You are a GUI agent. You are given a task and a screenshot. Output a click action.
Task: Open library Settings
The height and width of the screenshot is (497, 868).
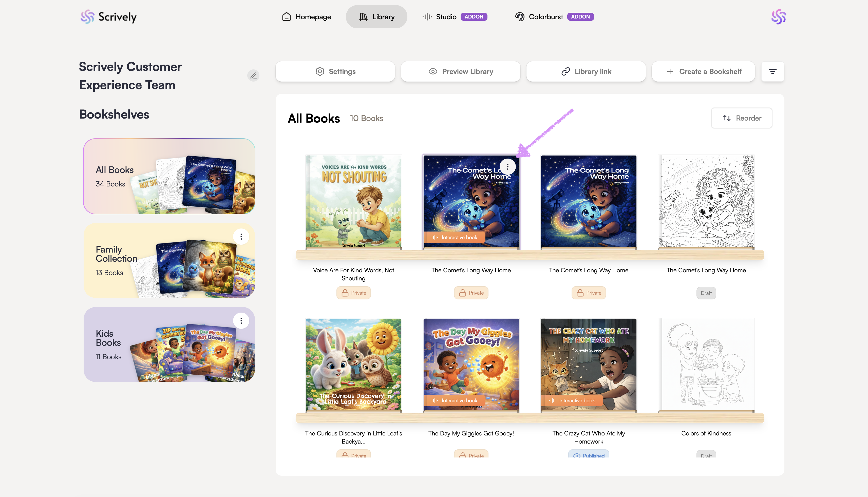click(x=335, y=71)
